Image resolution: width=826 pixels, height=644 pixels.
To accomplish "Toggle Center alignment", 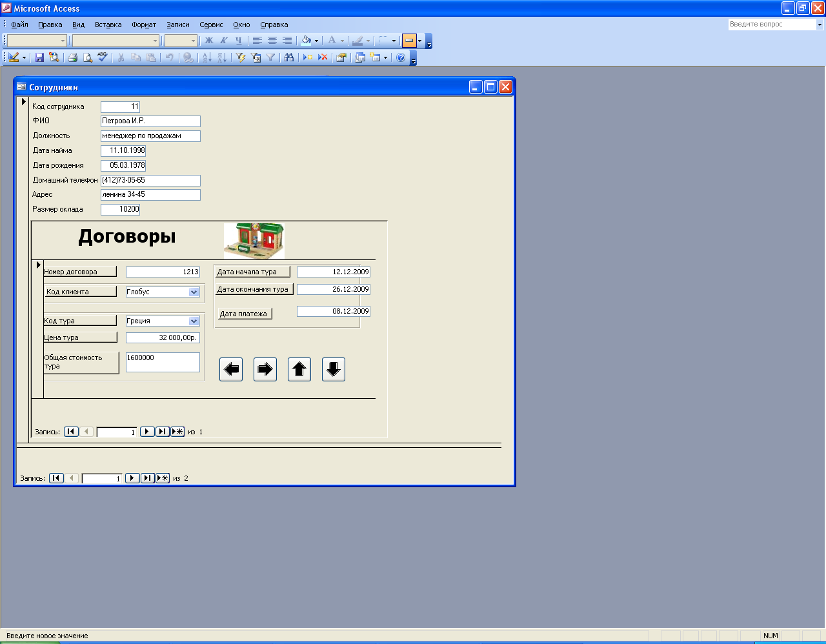I will [x=272, y=41].
